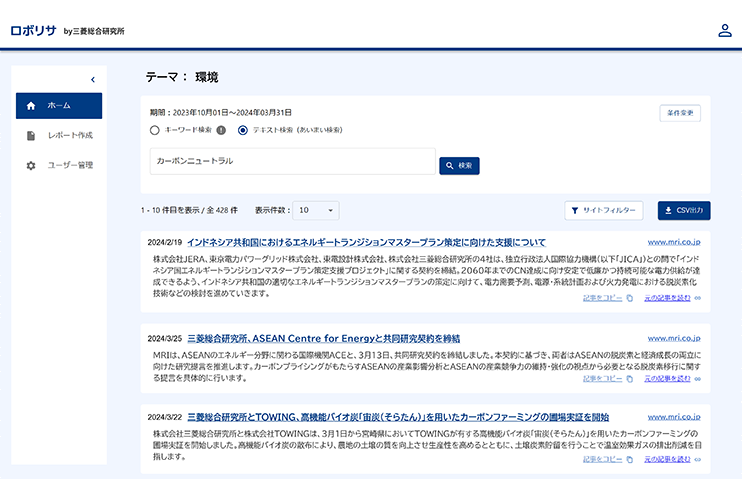
Task: Click the info icon next to キーワード検索
Action: coord(221,130)
